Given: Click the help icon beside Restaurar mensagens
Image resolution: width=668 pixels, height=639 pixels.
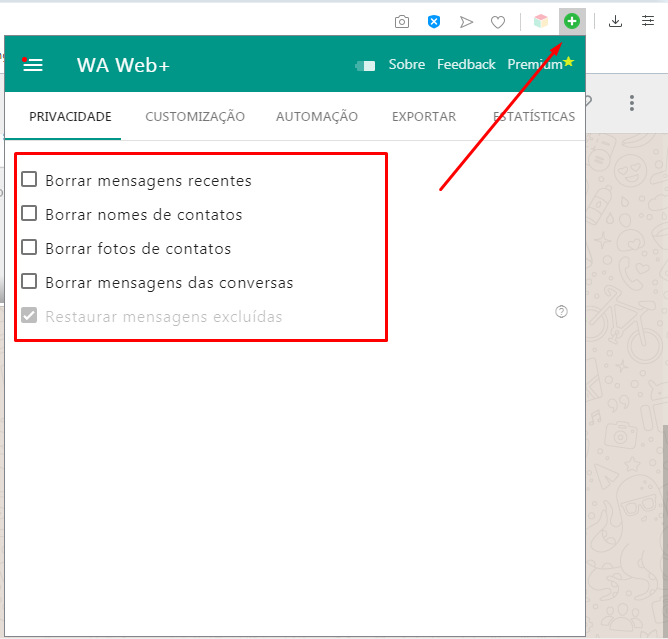Looking at the screenshot, I should (561, 312).
